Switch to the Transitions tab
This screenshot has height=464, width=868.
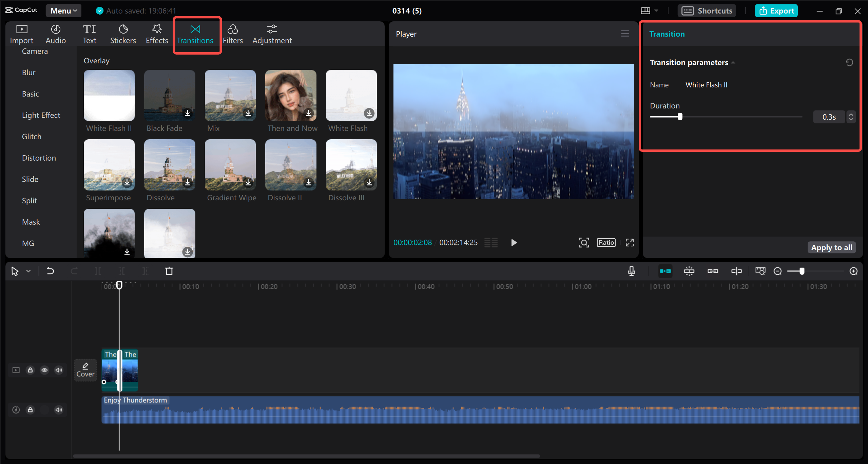coord(195,34)
